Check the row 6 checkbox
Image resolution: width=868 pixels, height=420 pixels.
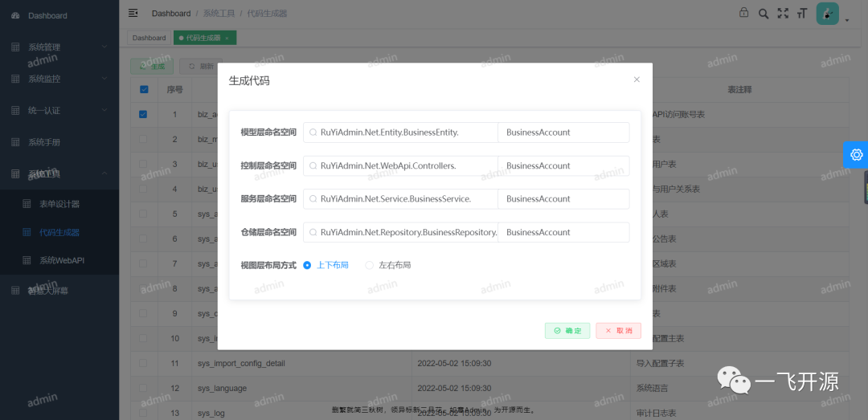point(143,239)
